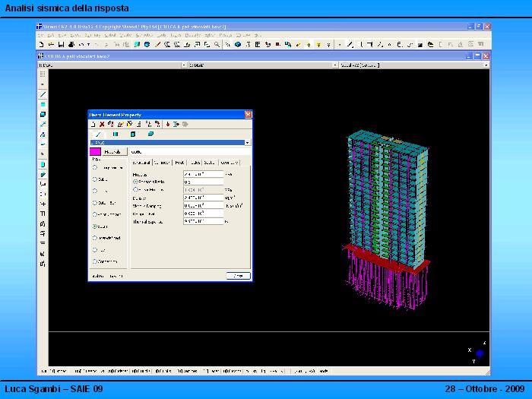Switch to the Structural tab
Image resolution: width=532 pixels, height=399 pixels.
click(x=141, y=163)
